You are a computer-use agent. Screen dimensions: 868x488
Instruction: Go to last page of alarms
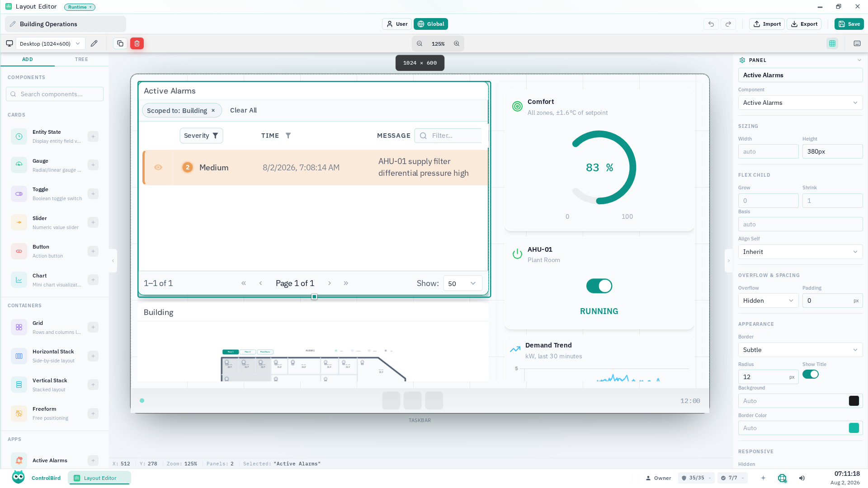tap(346, 283)
